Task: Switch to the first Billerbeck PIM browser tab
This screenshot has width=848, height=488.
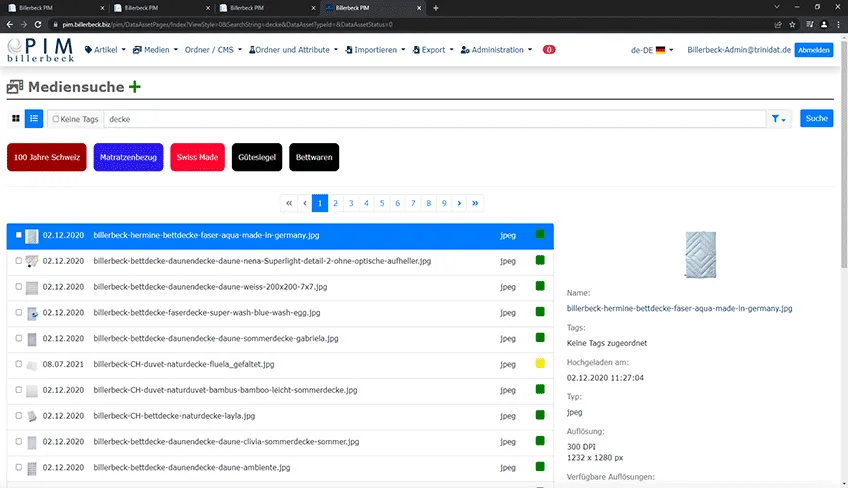Action: click(56, 8)
